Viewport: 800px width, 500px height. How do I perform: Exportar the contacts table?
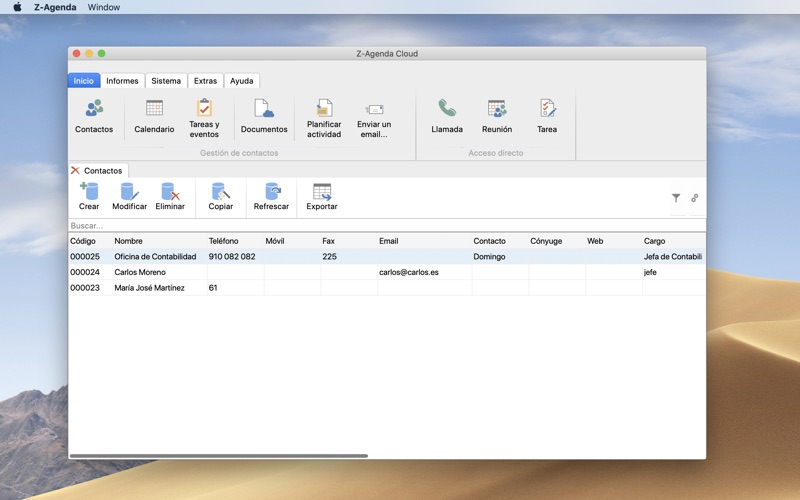(321, 196)
